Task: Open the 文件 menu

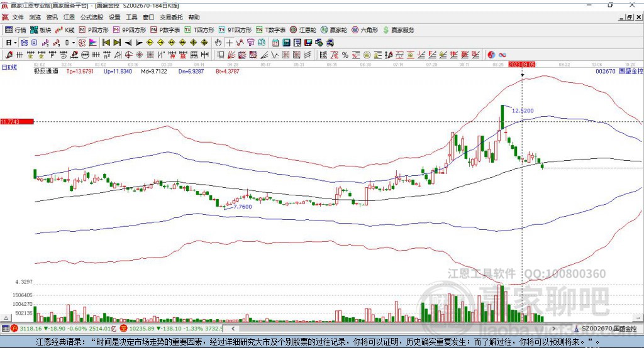Action: click(x=18, y=17)
